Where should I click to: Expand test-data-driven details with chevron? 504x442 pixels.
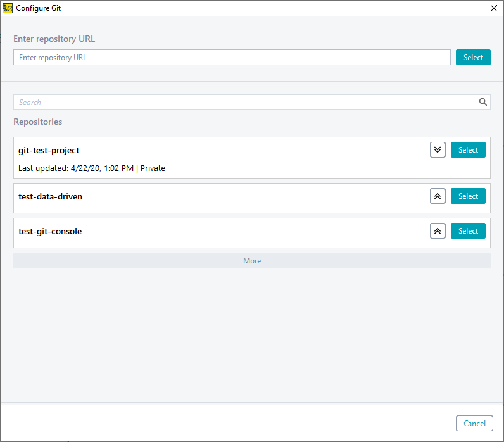[x=438, y=196]
